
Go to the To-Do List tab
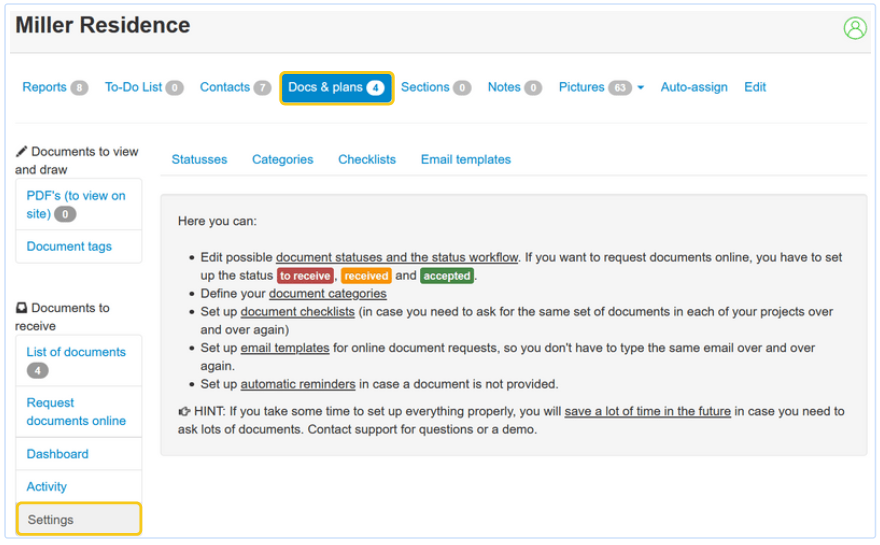click(x=144, y=88)
